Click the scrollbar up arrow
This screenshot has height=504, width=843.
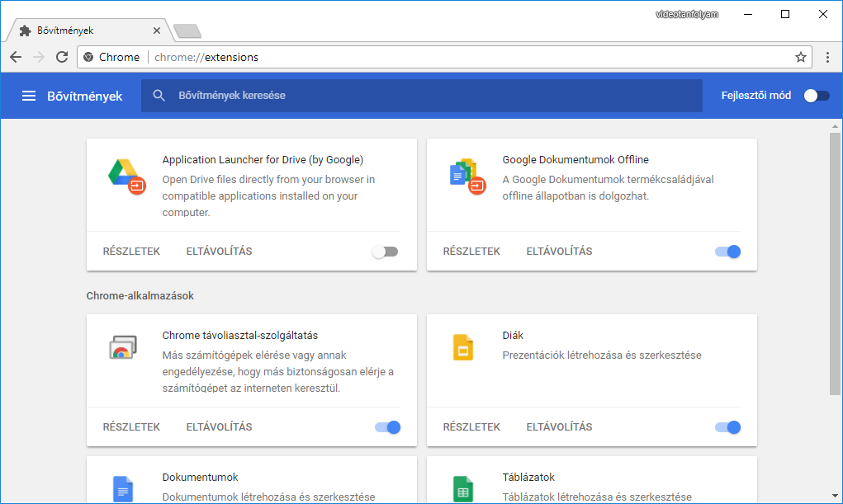835,126
